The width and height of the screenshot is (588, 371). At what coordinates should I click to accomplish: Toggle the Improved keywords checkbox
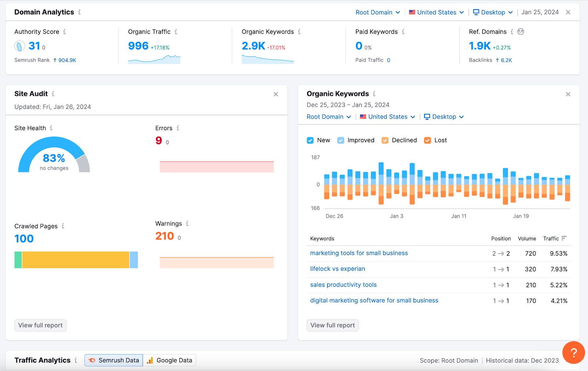[341, 140]
